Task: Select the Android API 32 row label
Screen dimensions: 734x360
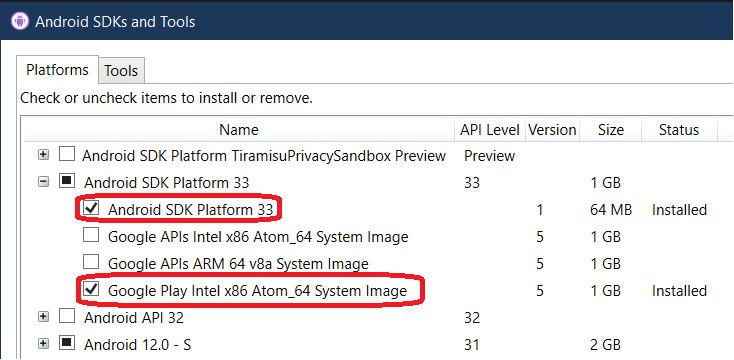Action: [x=134, y=318]
